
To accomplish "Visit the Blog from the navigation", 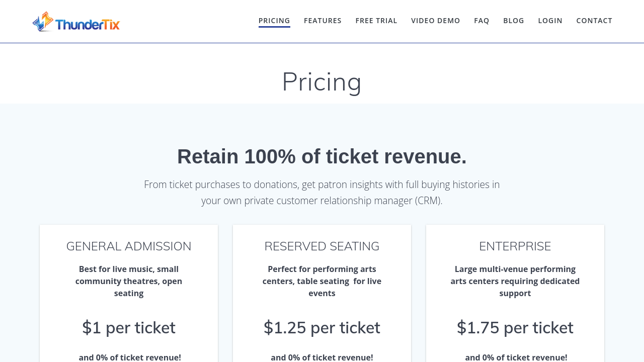I will (x=514, y=21).
